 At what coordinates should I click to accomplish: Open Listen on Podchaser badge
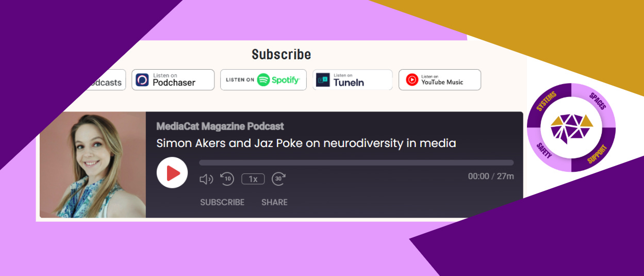tap(173, 80)
